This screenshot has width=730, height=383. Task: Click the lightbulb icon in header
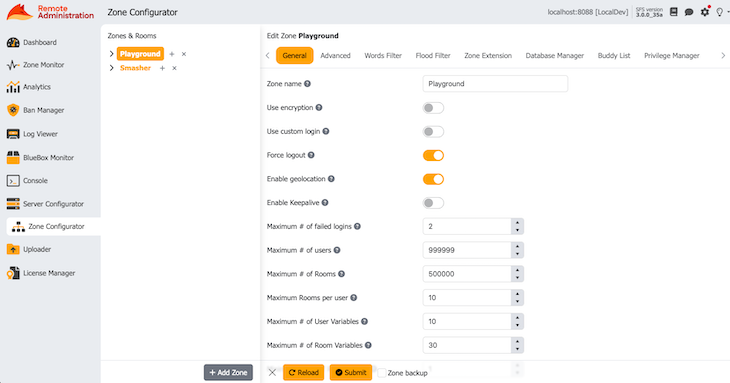720,12
